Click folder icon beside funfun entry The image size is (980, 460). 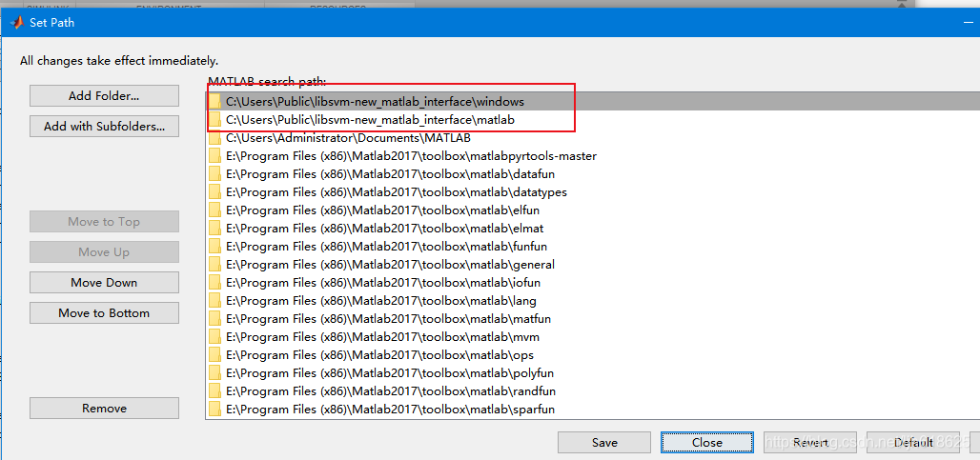point(215,246)
